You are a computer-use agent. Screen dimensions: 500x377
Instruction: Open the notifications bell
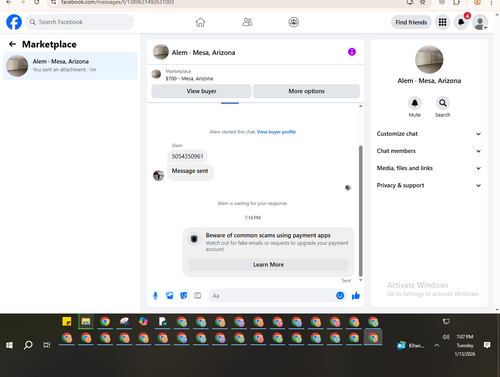461,22
